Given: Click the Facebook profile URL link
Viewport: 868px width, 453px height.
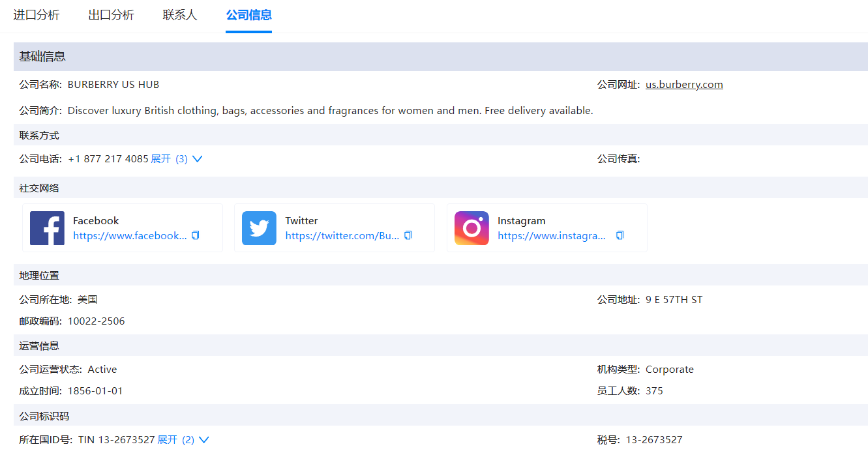Looking at the screenshot, I should click(130, 235).
